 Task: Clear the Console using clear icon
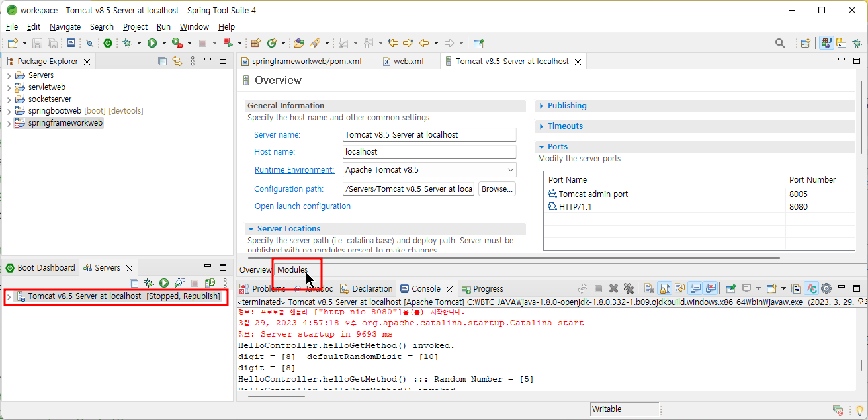[x=649, y=288]
